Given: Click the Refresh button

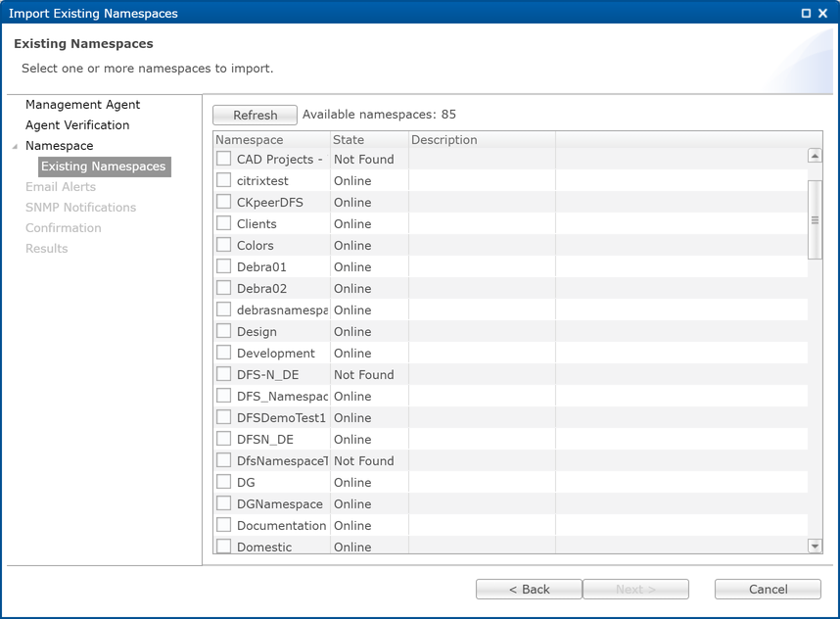Looking at the screenshot, I should (x=255, y=115).
